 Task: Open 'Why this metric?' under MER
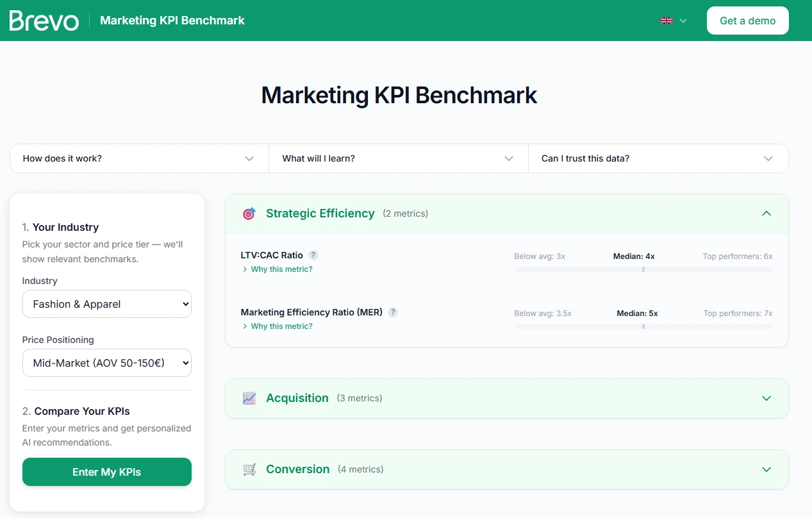[x=282, y=326]
